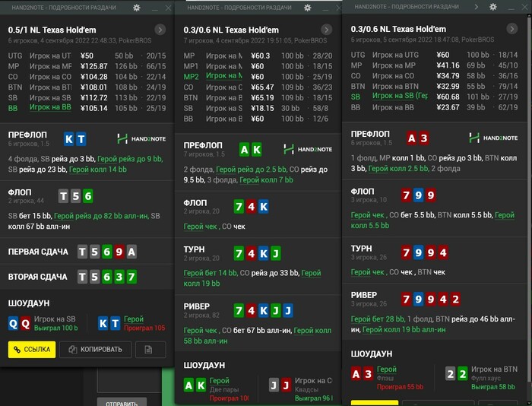This screenshot has height=406, width=532.
Task: Click green 7 card in ВТОРАЯ СДАЧА row
Action: pos(131,277)
